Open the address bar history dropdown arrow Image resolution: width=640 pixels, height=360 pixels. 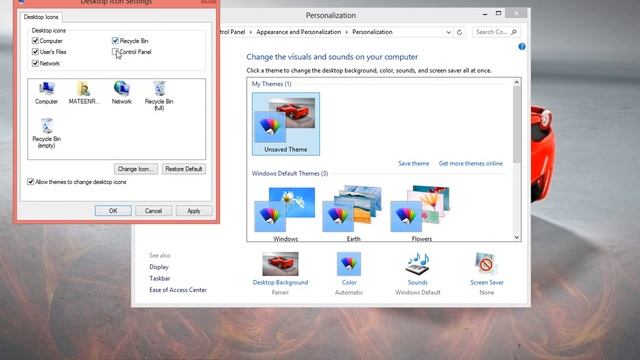pyautogui.click(x=449, y=32)
